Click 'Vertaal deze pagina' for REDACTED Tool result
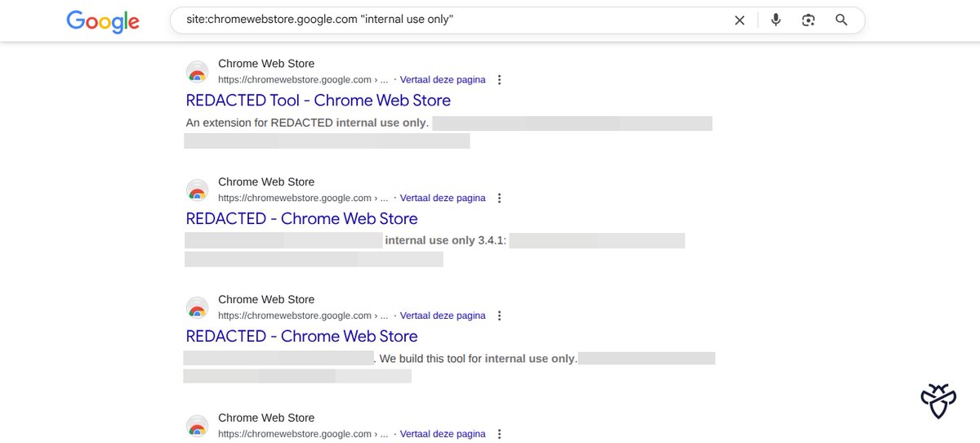The width and height of the screenshot is (980, 443). pyautogui.click(x=443, y=80)
